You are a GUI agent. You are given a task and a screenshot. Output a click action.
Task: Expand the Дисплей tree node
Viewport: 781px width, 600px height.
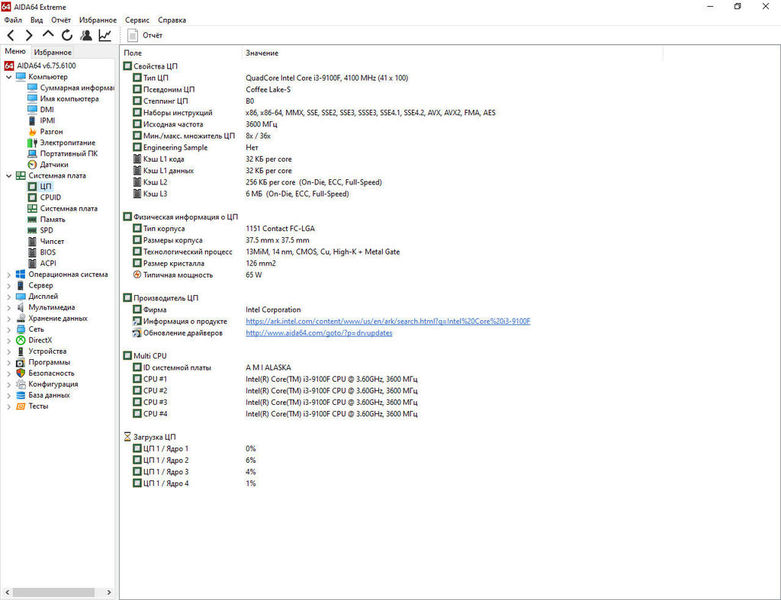coord(8,296)
